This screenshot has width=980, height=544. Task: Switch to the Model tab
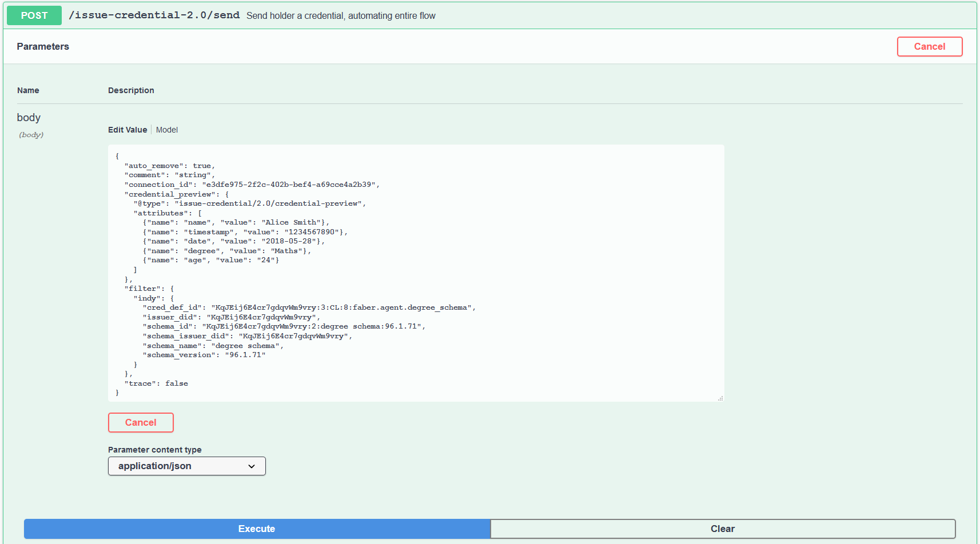click(x=167, y=130)
